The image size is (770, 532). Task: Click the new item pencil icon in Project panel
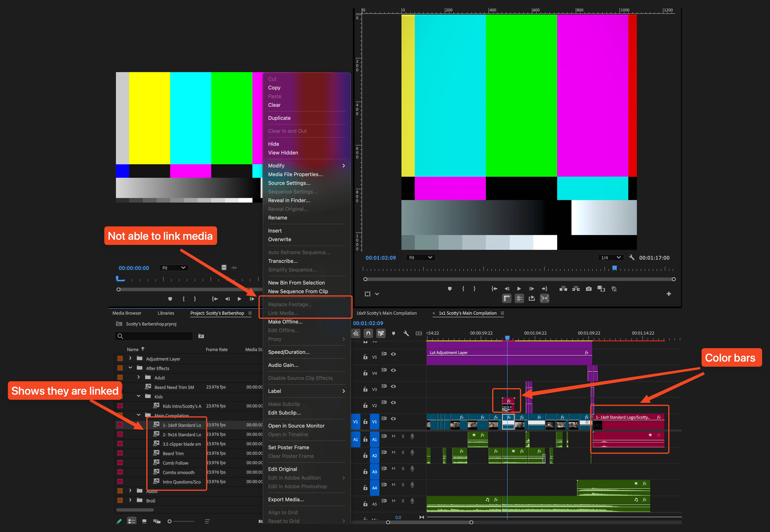click(x=119, y=521)
